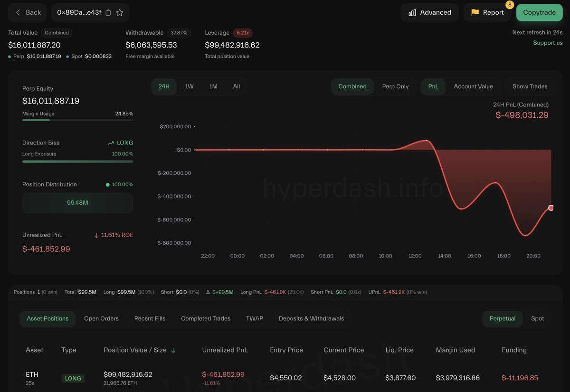Click the red end point marker on the PnL chart
Screen dimensions: 570x392
click(x=551, y=208)
